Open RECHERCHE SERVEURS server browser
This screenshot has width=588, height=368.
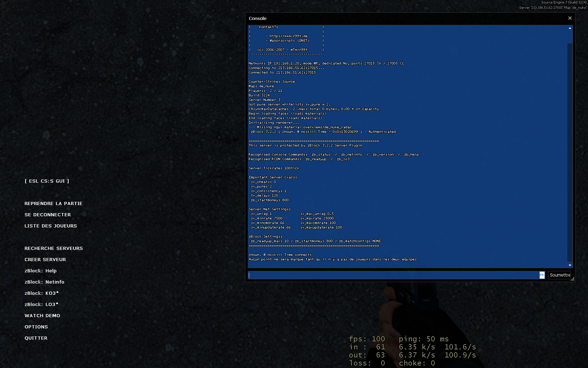[54, 248]
